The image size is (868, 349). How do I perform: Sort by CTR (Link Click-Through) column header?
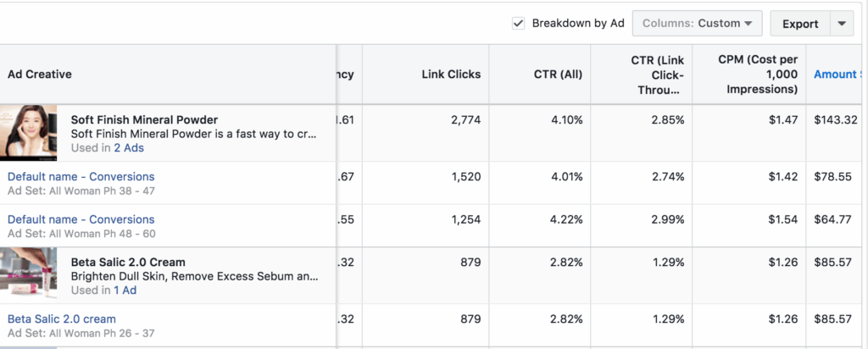(658, 75)
